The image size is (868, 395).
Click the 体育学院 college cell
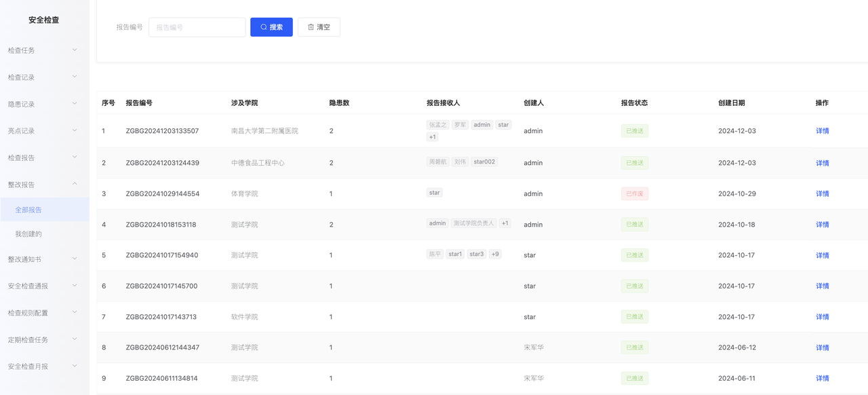245,193
